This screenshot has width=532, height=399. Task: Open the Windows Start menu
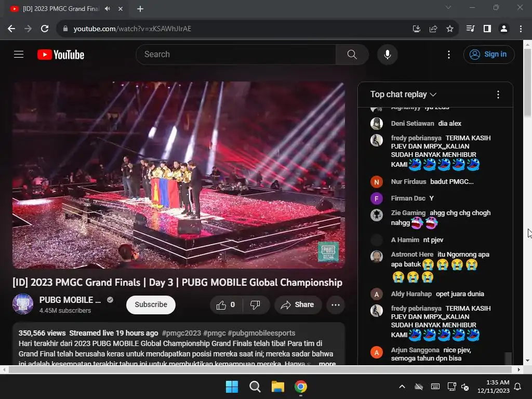coord(232,387)
